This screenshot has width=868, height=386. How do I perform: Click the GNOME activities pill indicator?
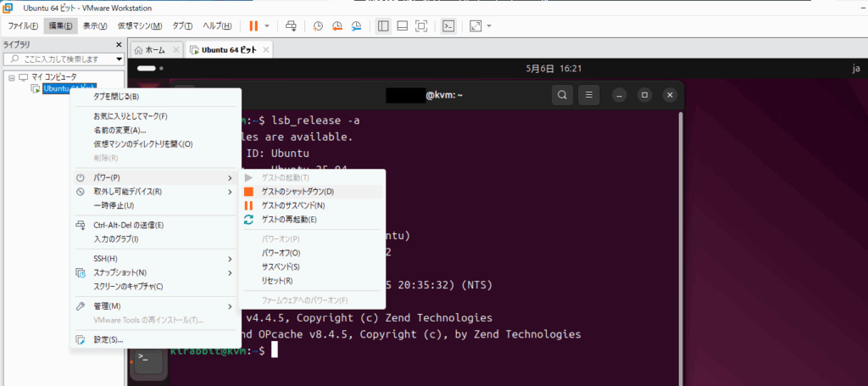tap(150, 69)
